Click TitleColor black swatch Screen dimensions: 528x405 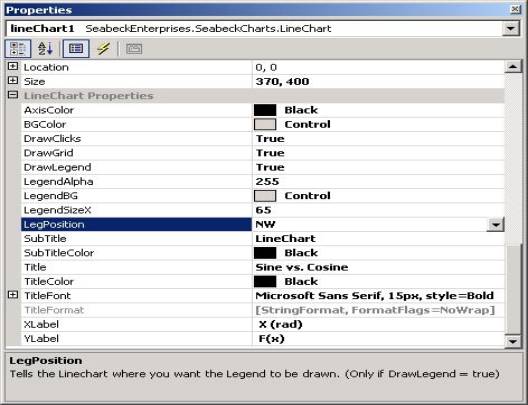point(265,281)
